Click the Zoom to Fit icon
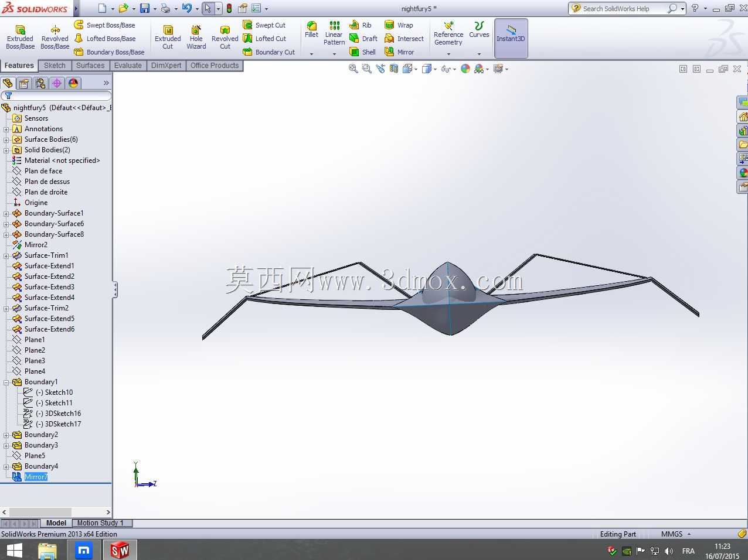The height and width of the screenshot is (560, 748). pyautogui.click(x=353, y=69)
